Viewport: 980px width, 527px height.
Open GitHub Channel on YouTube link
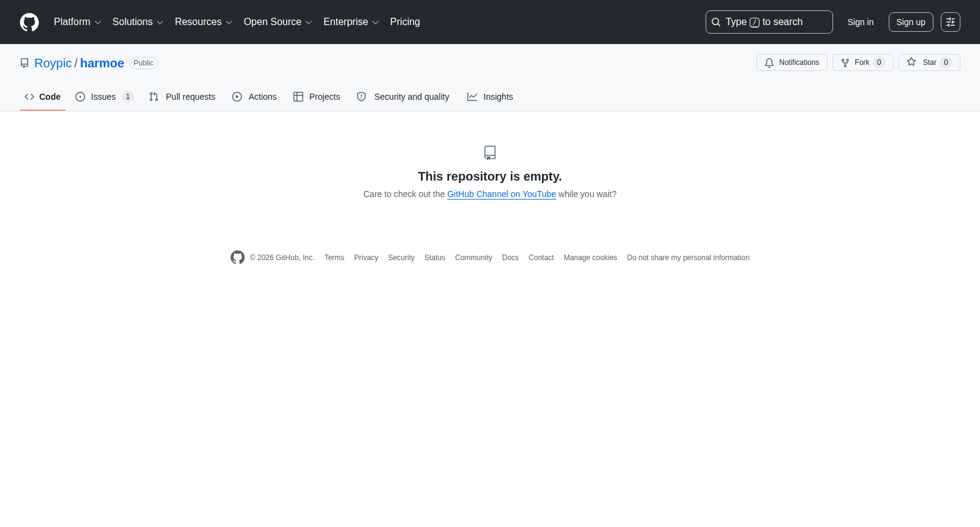coord(502,194)
